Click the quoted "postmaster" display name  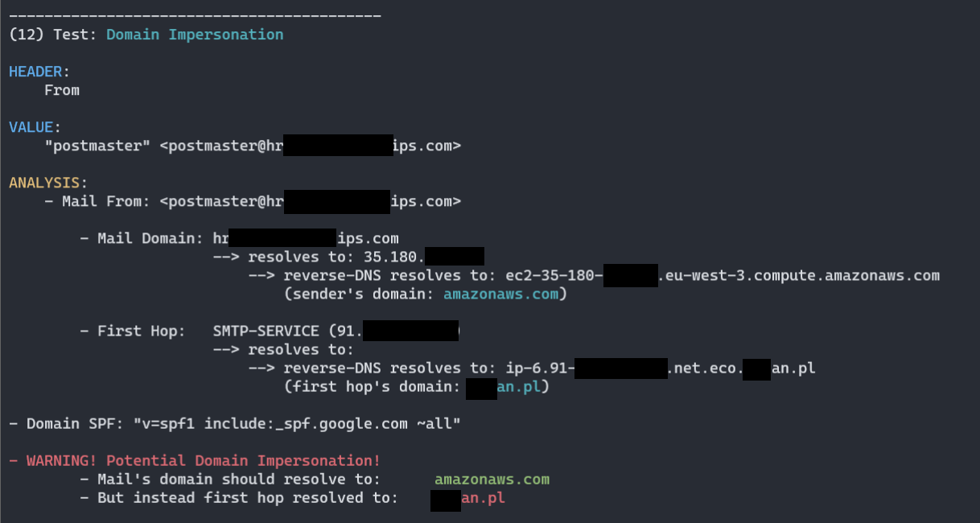pyautogui.click(x=97, y=146)
